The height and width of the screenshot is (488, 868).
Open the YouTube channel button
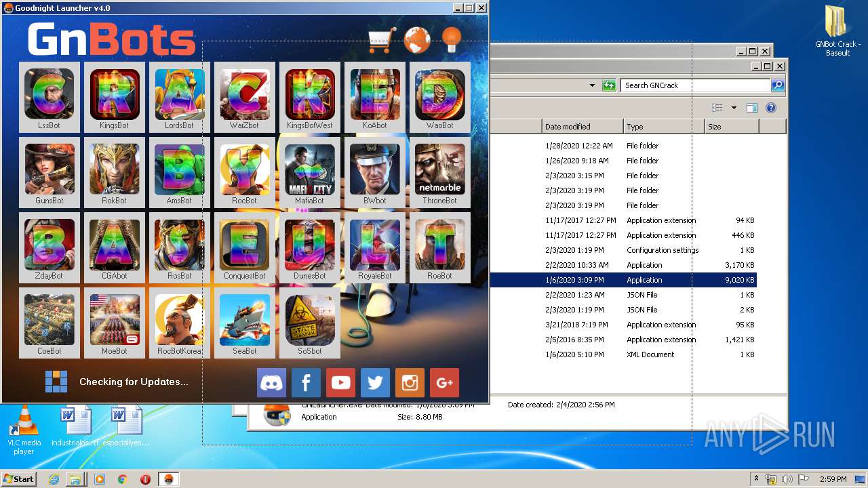pos(341,383)
